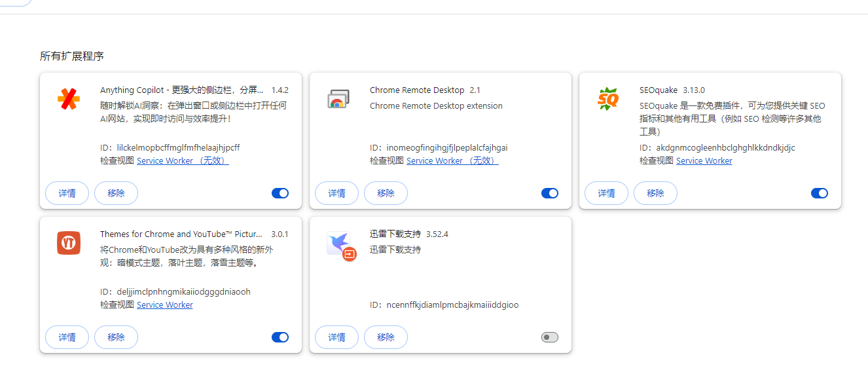Open 详情 for Themes for Chrome
Screen dimensions: 868x387
pos(67,337)
